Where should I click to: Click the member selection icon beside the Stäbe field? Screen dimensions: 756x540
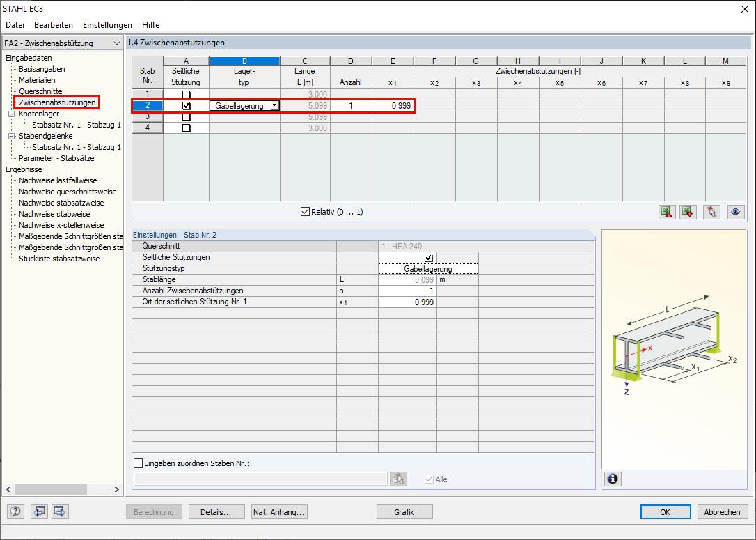398,479
